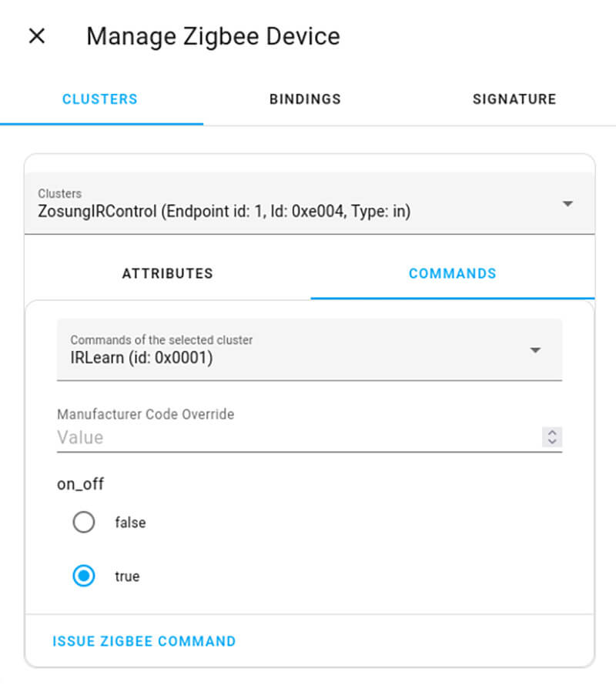Open the IRLearn command selector
Image resolution: width=616 pixels, height=692 pixels.
(x=293, y=350)
